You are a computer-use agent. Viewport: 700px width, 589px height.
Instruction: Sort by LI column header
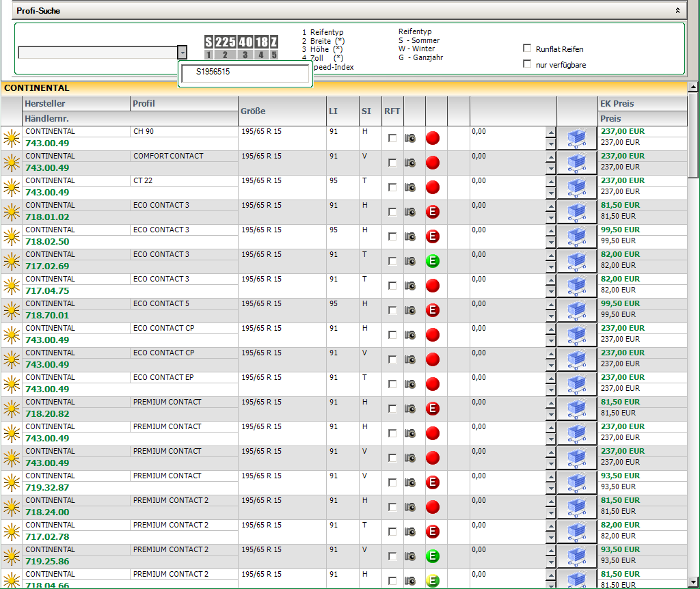[342, 111]
